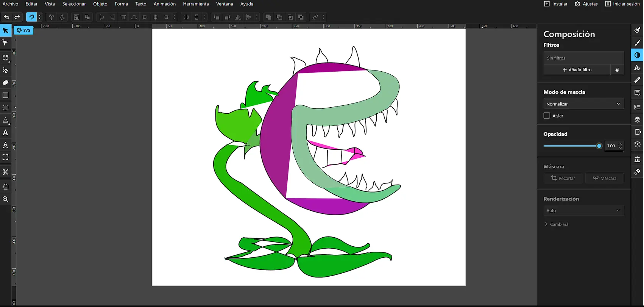Open the Archivo menu
This screenshot has width=644, height=307.
(x=10, y=4)
